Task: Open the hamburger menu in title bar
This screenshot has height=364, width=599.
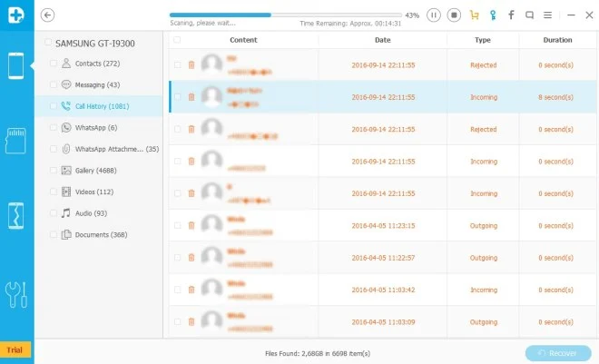Action: pyautogui.click(x=547, y=15)
